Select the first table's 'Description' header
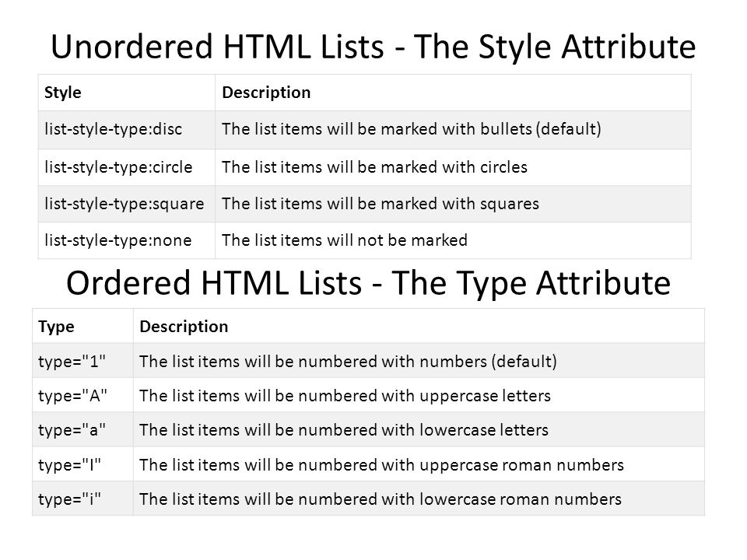Image resolution: width=747 pixels, height=560 pixels. click(x=453, y=93)
